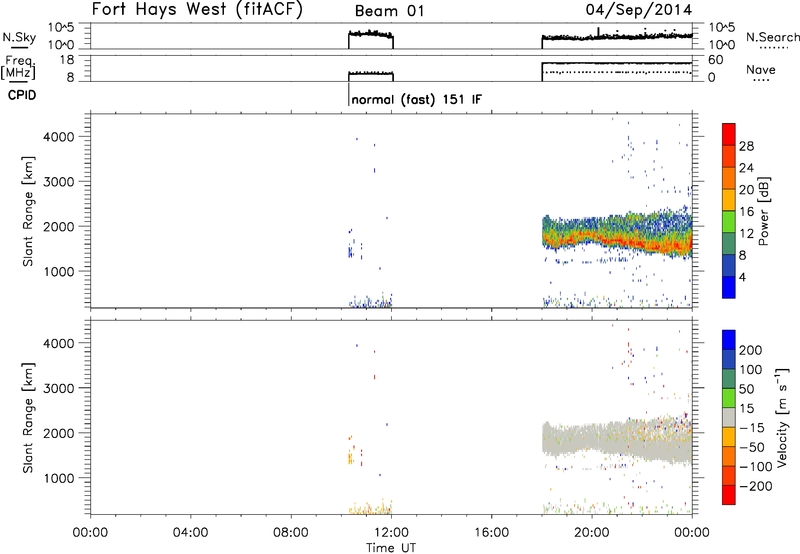Screen dimensions: 800x554
Task: Click the 8–12 dB teal Power colorbar segment
Action: click(729, 244)
